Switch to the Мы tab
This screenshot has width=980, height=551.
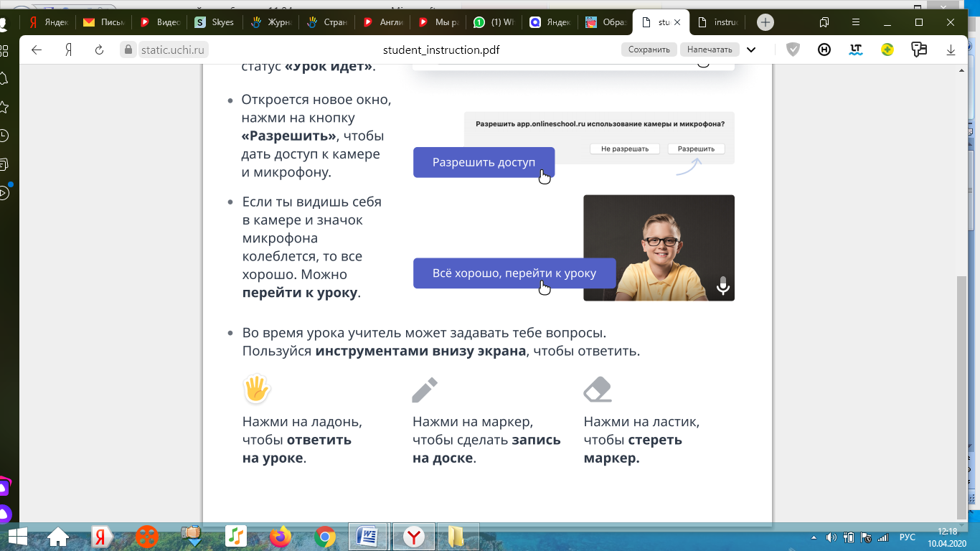pos(439,22)
